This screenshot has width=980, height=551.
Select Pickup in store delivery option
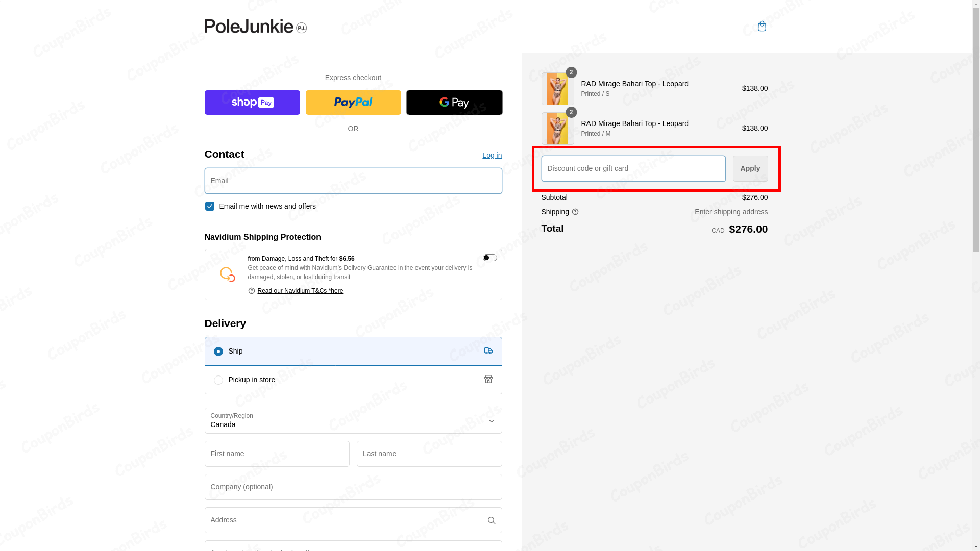pyautogui.click(x=218, y=380)
